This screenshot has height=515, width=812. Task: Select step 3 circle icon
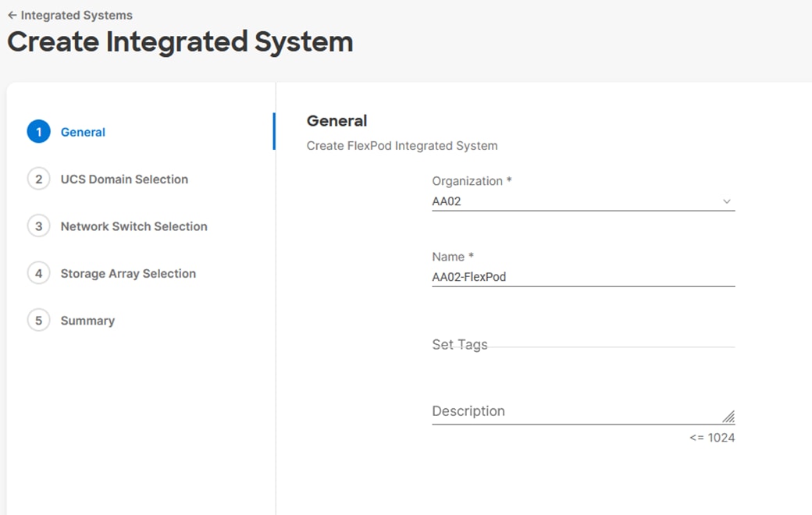click(x=38, y=226)
